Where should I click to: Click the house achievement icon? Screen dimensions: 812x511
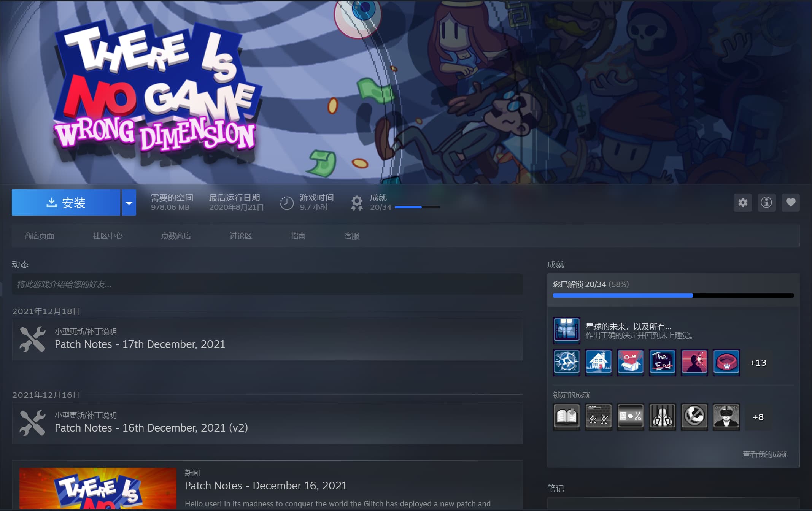coord(598,363)
